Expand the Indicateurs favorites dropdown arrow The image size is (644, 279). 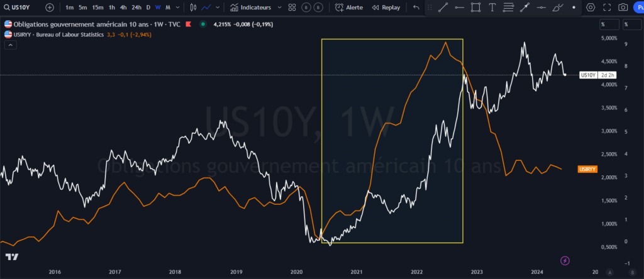[x=280, y=8]
